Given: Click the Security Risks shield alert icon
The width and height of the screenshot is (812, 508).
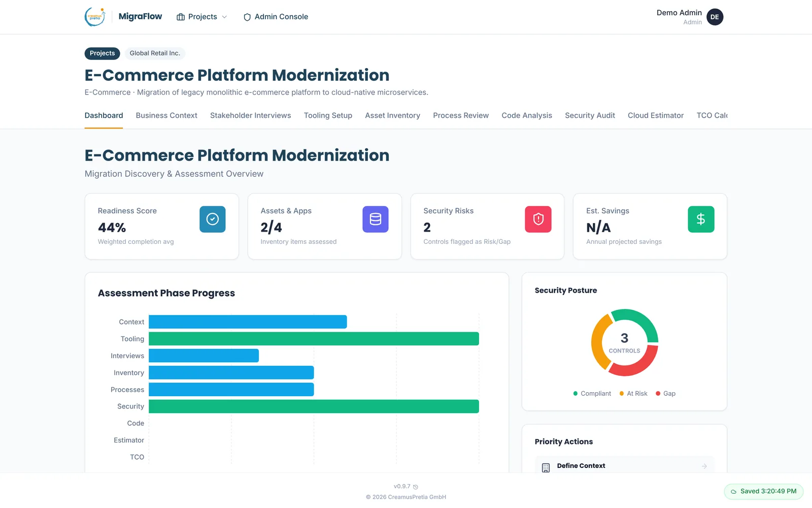Looking at the screenshot, I should [x=538, y=219].
